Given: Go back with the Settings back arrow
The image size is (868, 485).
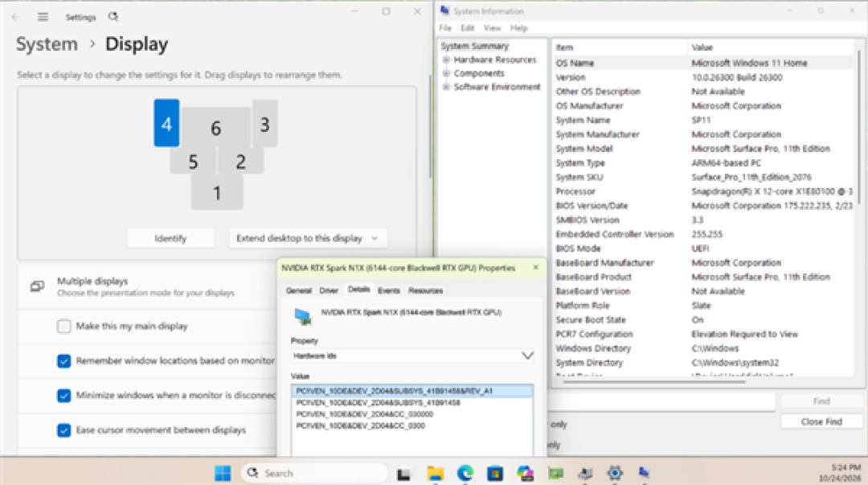Looking at the screenshot, I should click(15, 17).
